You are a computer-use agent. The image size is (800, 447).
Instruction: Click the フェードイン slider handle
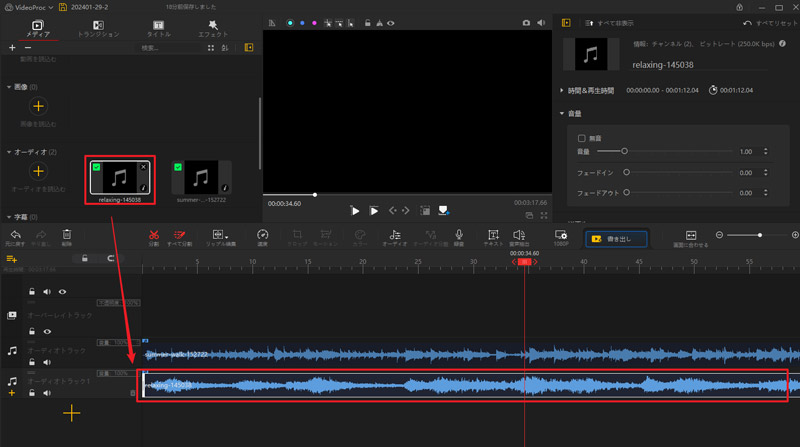click(x=628, y=172)
